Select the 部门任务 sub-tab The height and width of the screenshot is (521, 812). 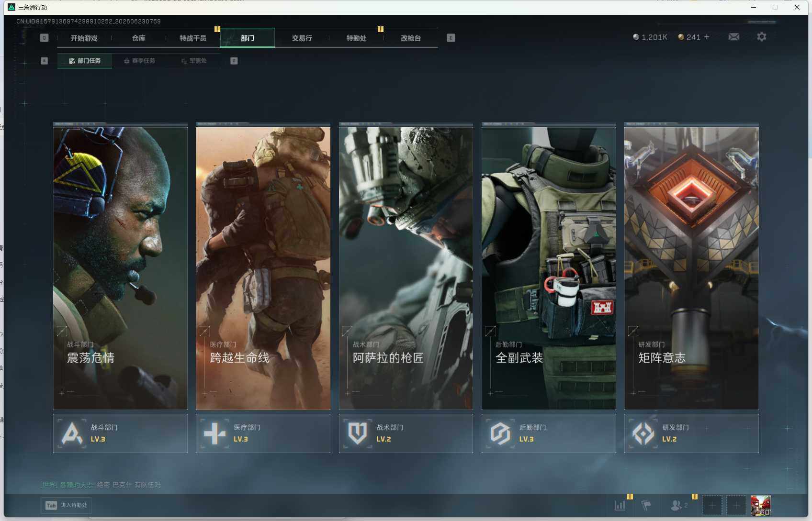85,61
